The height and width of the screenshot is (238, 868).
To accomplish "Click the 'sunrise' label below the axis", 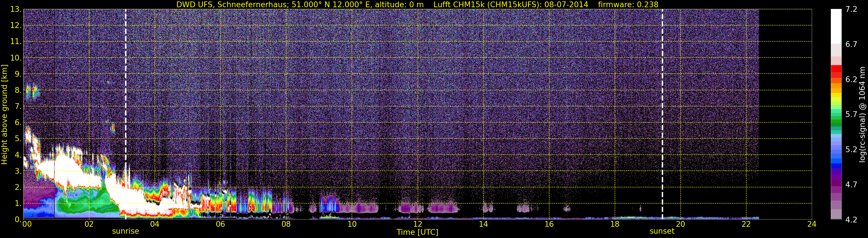I will click(125, 231).
